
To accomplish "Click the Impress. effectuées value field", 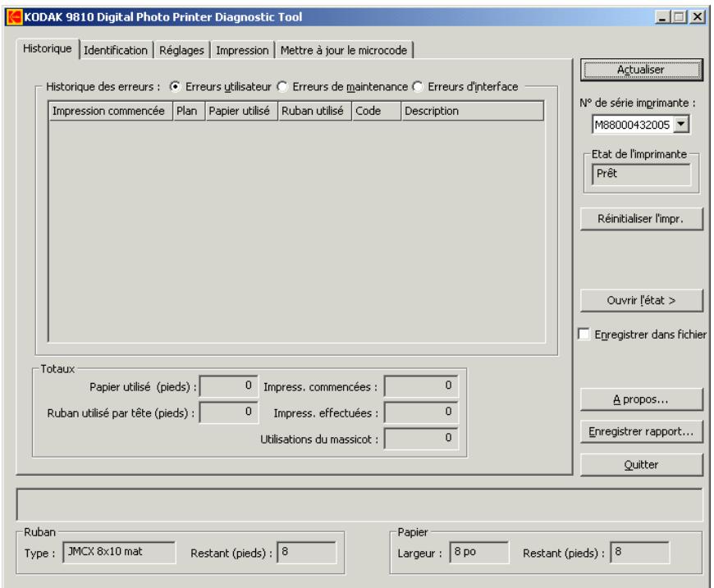I will click(421, 412).
